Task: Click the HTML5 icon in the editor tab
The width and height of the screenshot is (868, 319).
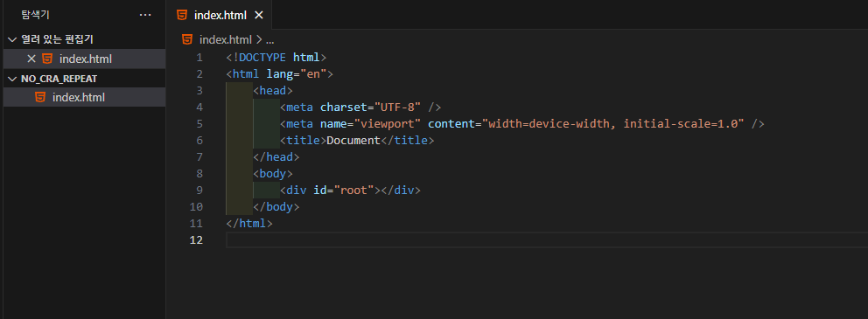Action: tap(182, 15)
